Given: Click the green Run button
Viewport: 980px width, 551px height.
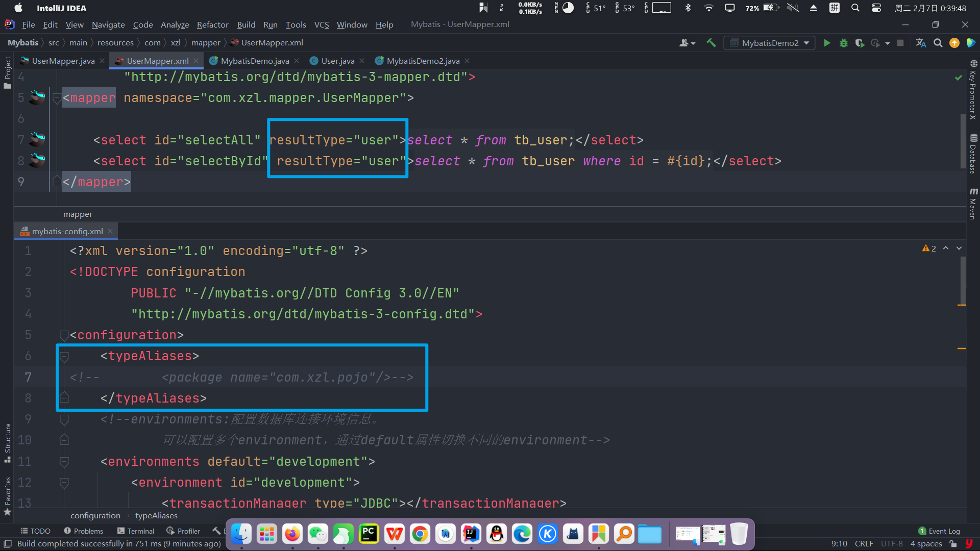Looking at the screenshot, I should 827,43.
